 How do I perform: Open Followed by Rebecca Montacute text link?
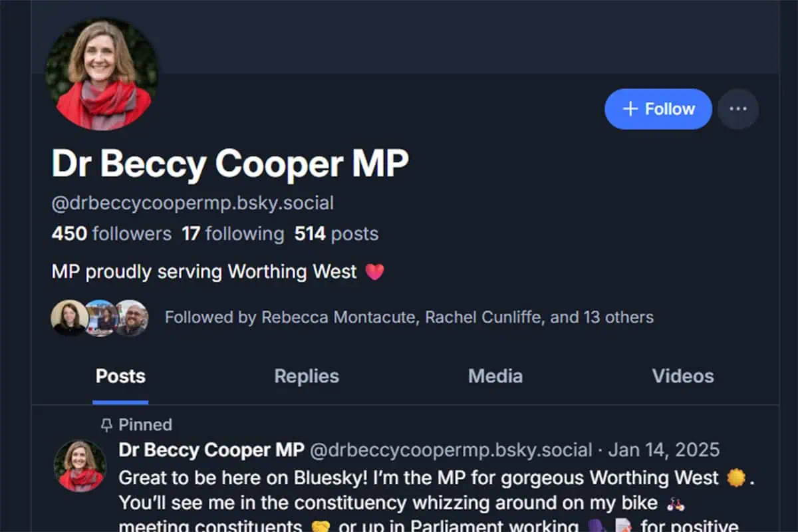(409, 317)
